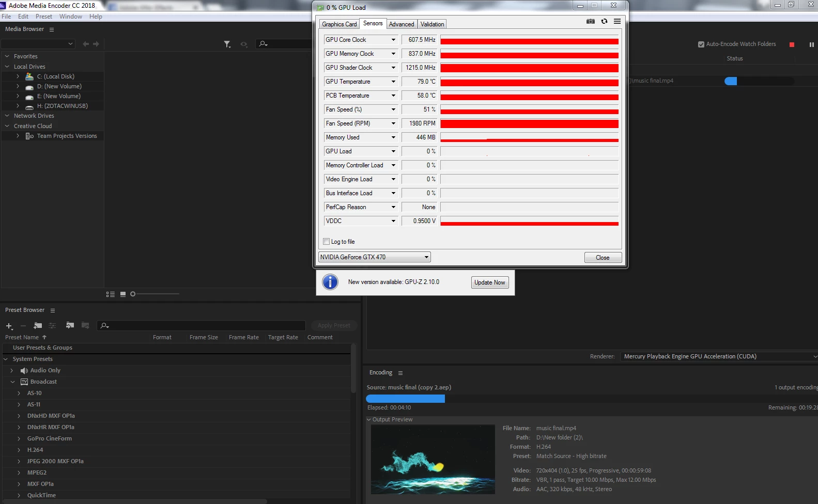This screenshot has height=504, width=818.
Task: Refresh GPU-Z sensors icon
Action: [x=604, y=21]
